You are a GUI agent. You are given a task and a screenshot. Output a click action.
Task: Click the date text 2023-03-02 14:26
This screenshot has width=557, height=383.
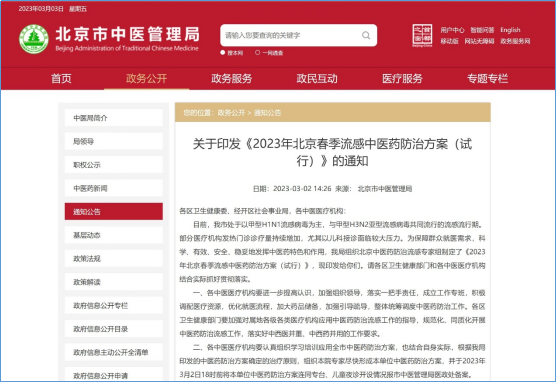pyautogui.click(x=302, y=189)
